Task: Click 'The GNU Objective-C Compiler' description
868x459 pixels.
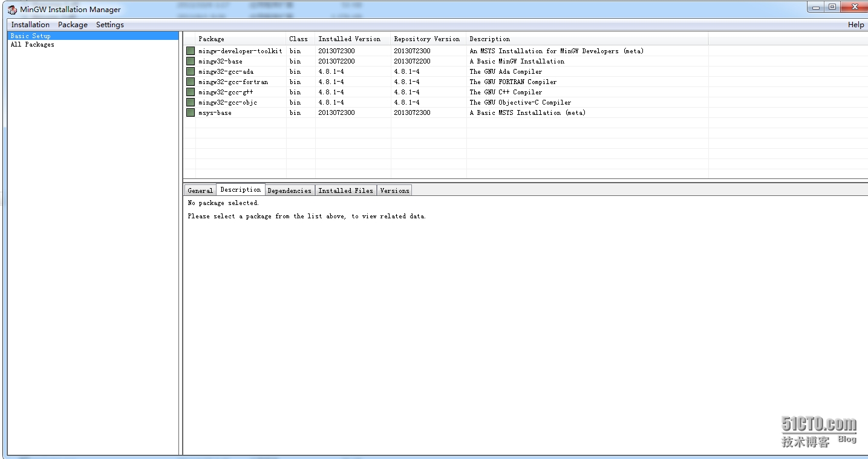Action: (520, 103)
